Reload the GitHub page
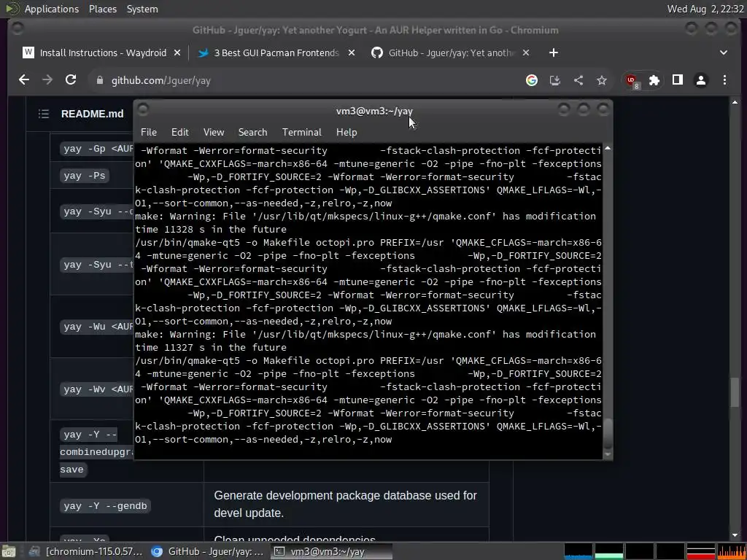Screen dimensions: 747x560 coord(71,80)
